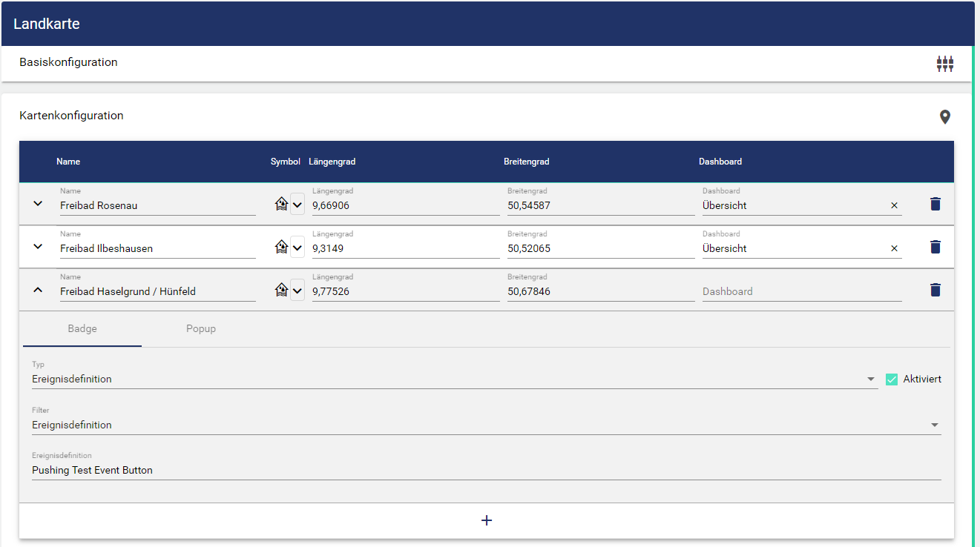
Task: Open symbol dropdown for Freibad Ilbeshausen
Action: pos(297,248)
